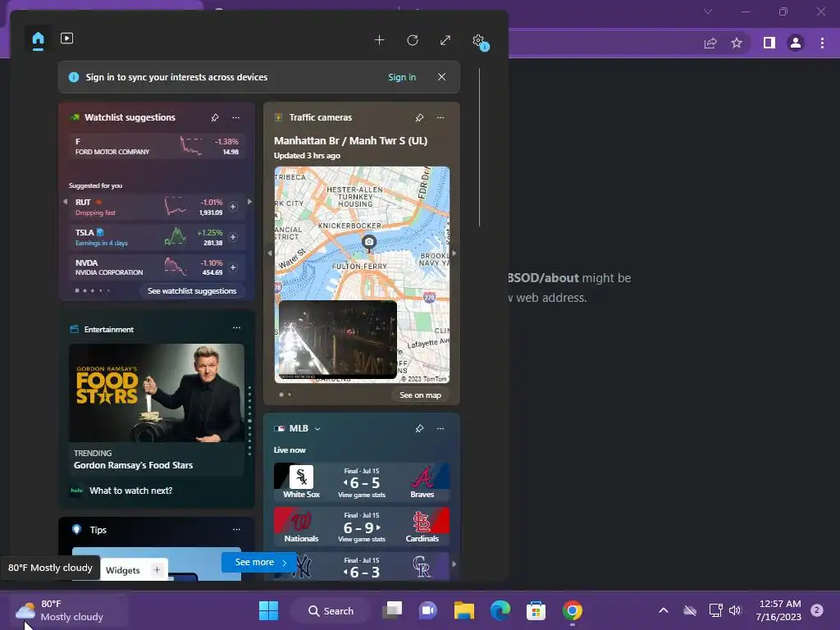
Task: Click Gordon Ramsay's Food Stars headline
Action: pos(134,465)
